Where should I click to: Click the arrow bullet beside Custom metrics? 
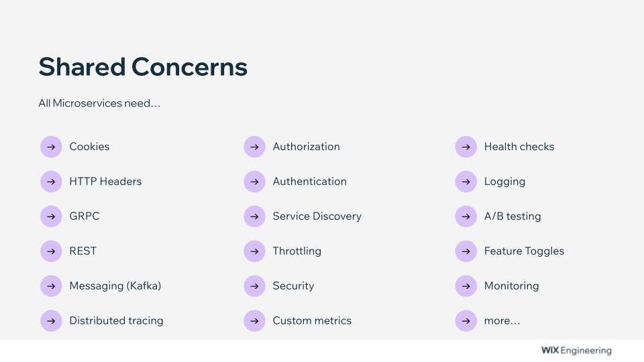pos(254,321)
